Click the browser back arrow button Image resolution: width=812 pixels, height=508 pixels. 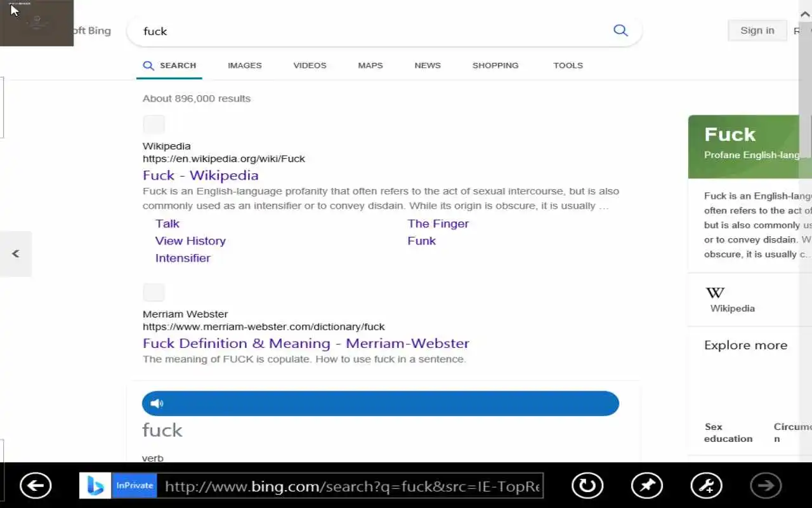pos(36,486)
